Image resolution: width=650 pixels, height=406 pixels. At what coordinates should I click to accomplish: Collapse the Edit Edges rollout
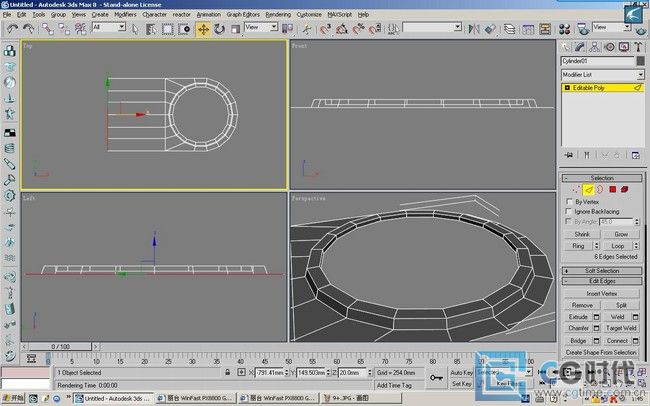(602, 281)
